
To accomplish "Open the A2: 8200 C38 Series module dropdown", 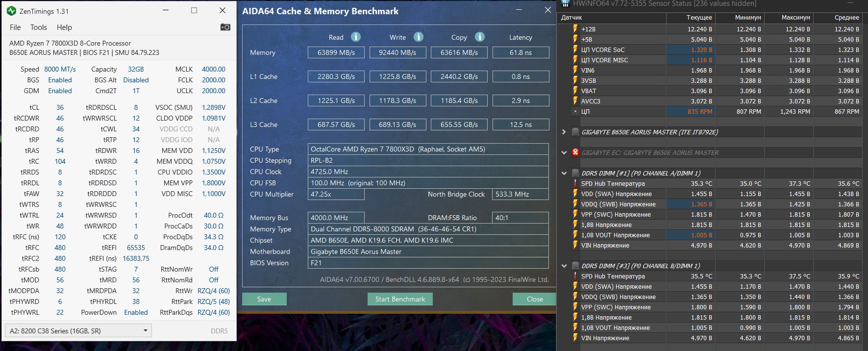I will pyautogui.click(x=78, y=330).
